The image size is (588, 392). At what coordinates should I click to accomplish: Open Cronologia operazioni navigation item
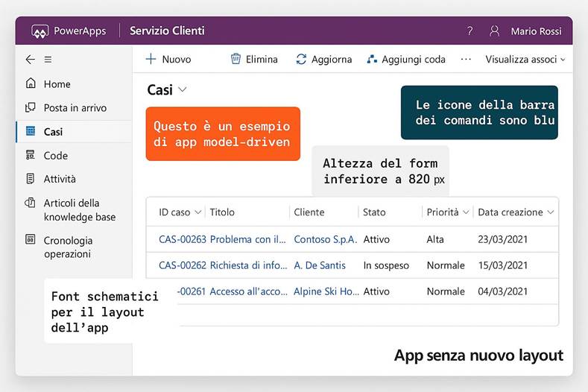[74, 247]
